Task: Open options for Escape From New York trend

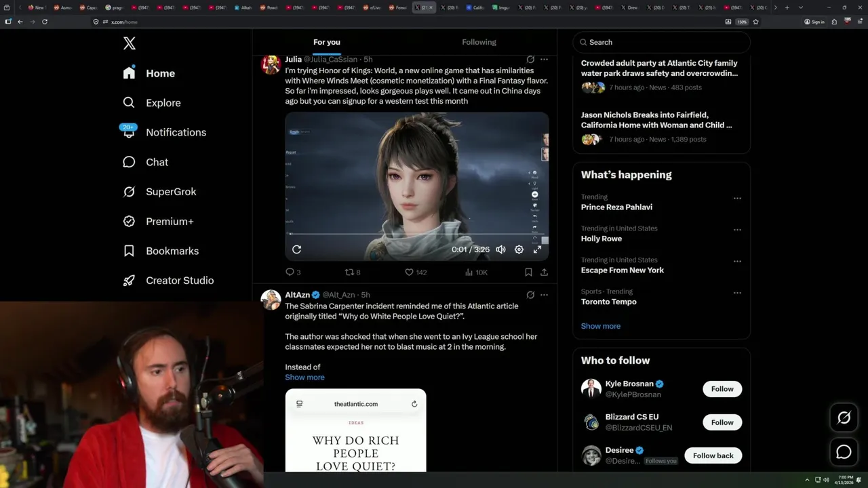Action: [737, 262]
